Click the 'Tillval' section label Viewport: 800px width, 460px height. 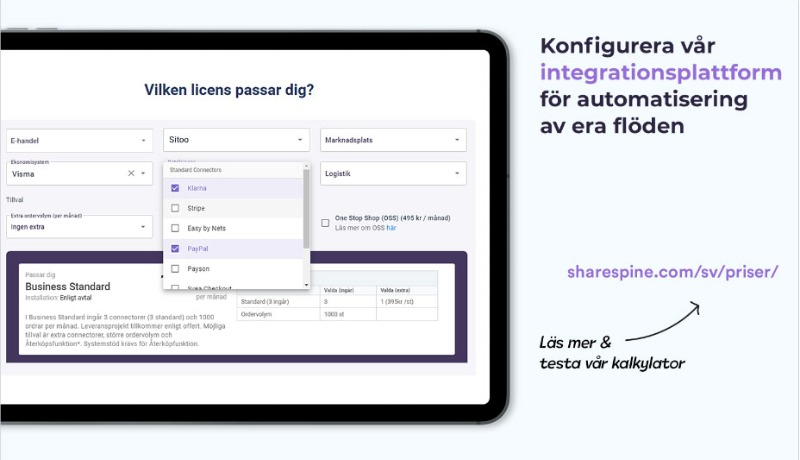[x=15, y=200]
